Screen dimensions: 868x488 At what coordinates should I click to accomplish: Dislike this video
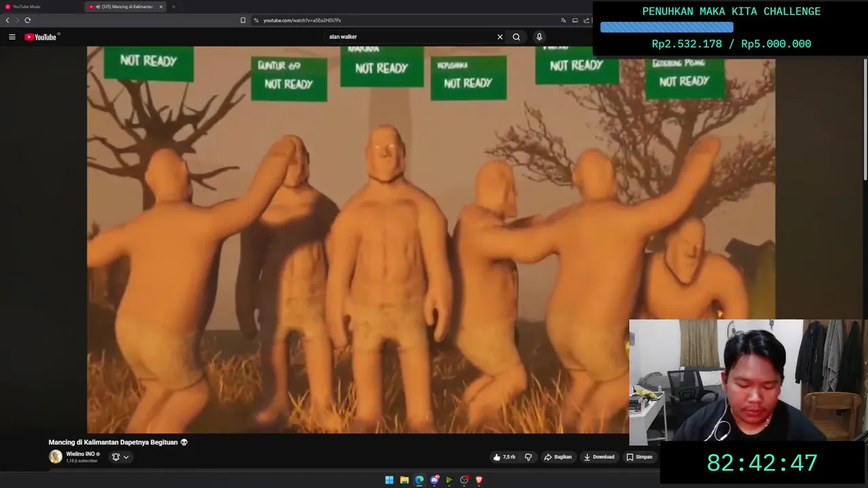(528, 457)
